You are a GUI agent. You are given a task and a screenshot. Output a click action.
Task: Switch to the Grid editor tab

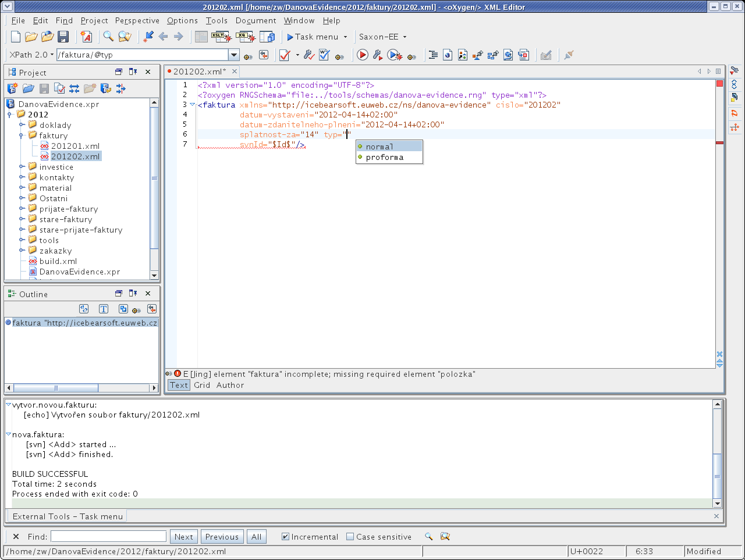coord(202,385)
